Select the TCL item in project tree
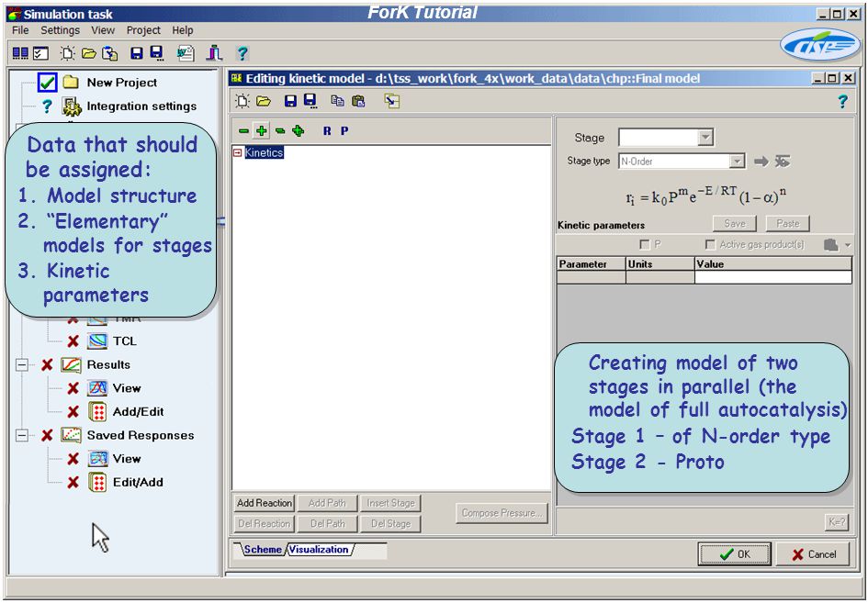The height and width of the screenshot is (603, 868). coord(125,341)
